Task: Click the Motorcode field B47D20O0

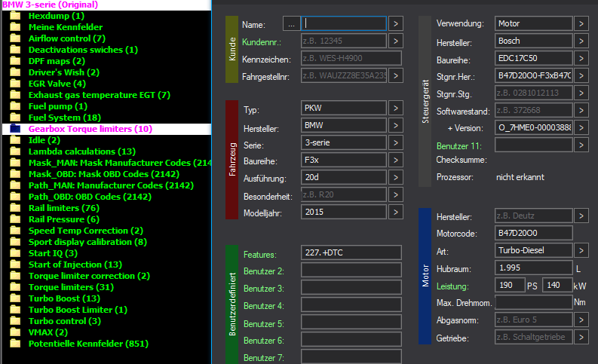Action: pos(534,234)
